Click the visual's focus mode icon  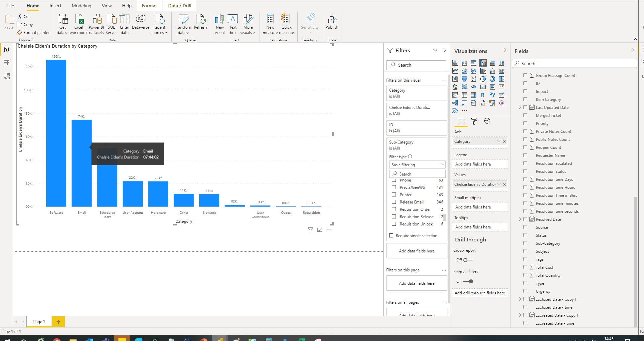pyautogui.click(x=320, y=230)
